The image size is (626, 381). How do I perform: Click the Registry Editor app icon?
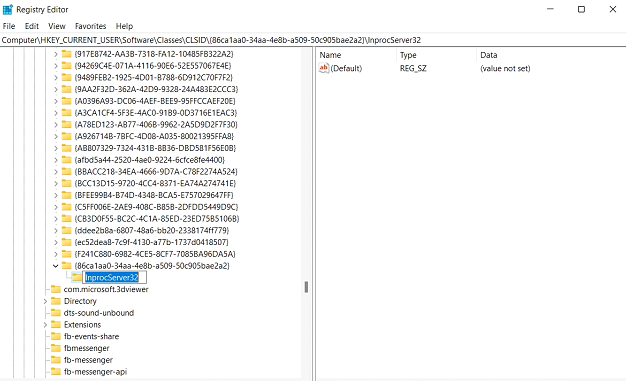pyautogui.click(x=8, y=10)
